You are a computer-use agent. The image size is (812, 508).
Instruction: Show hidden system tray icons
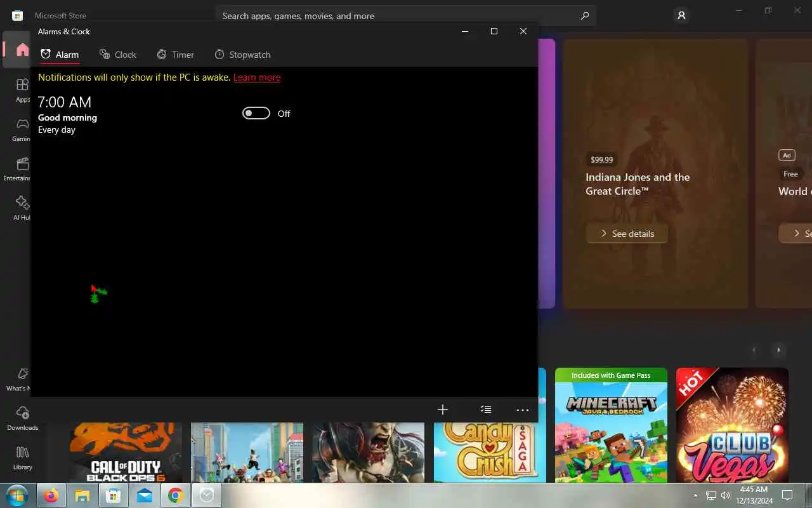tap(697, 496)
